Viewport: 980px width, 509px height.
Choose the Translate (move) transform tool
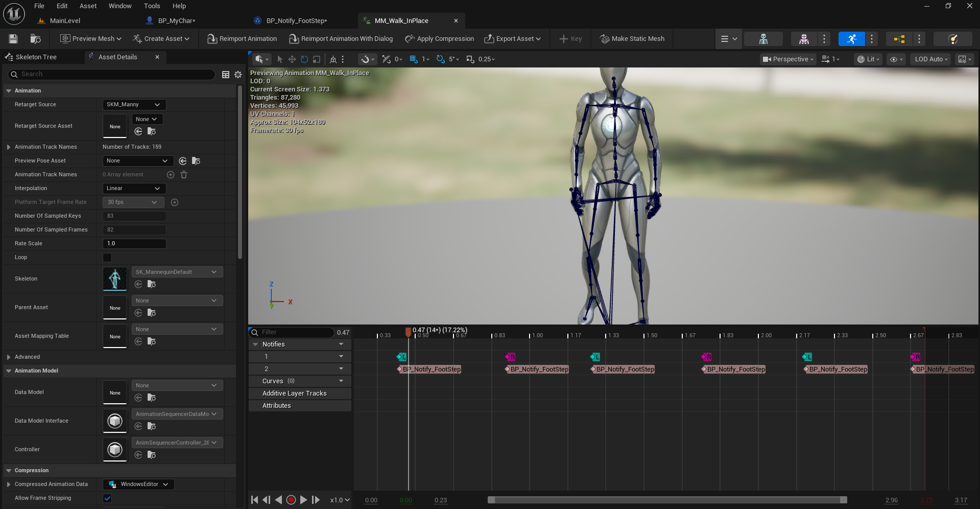pos(292,59)
